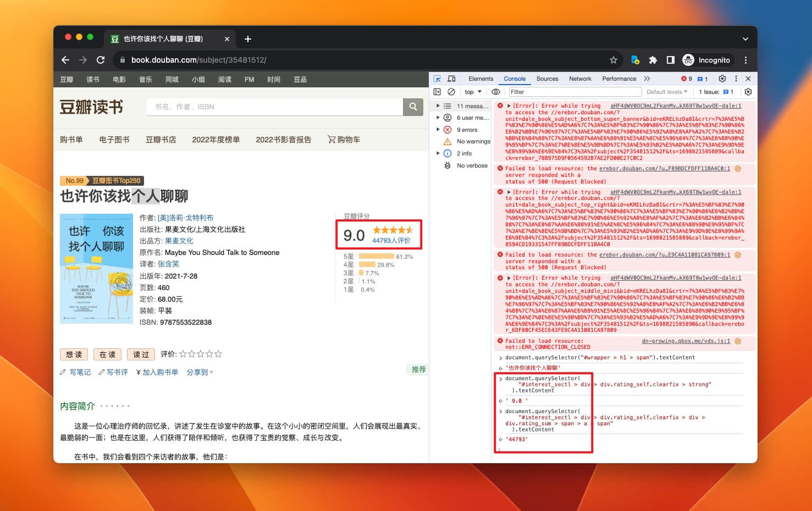The image size is (812, 511).
Task: Reload the page with the refresh icon
Action: (101, 60)
